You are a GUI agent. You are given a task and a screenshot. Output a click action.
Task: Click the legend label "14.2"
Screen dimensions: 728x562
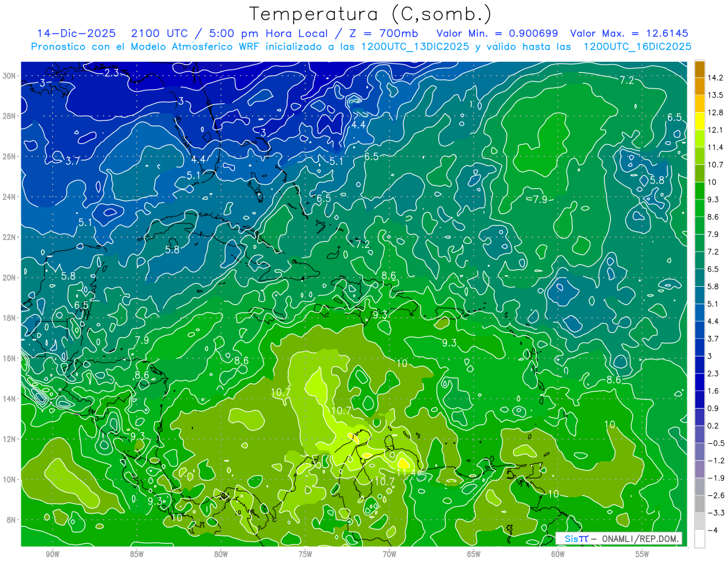click(x=716, y=78)
